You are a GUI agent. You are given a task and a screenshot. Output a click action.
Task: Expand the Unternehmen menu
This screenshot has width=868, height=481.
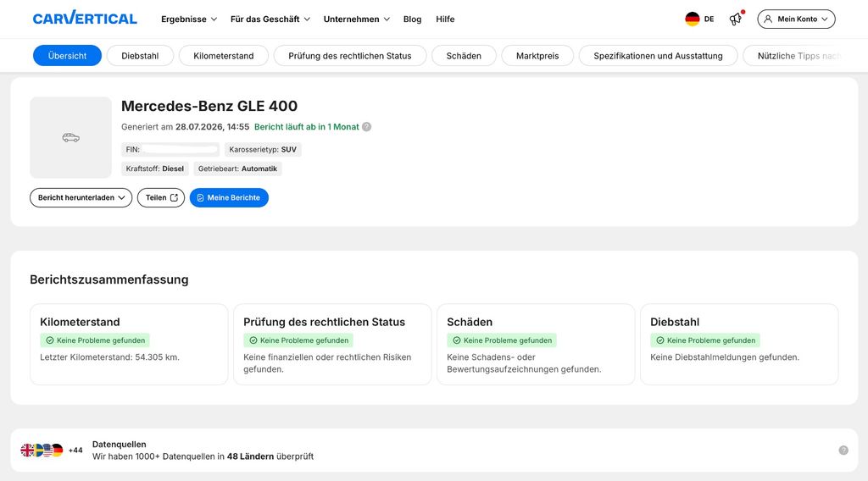357,19
